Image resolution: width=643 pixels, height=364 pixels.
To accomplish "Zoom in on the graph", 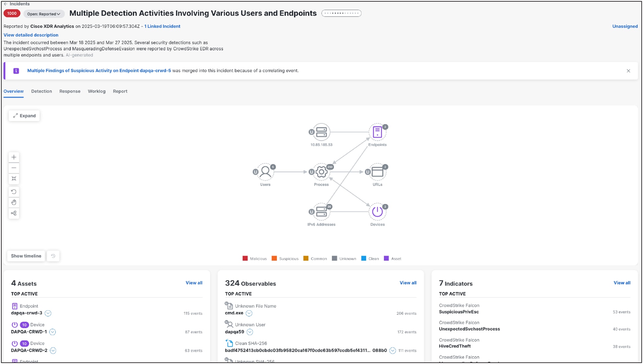I will click(14, 157).
